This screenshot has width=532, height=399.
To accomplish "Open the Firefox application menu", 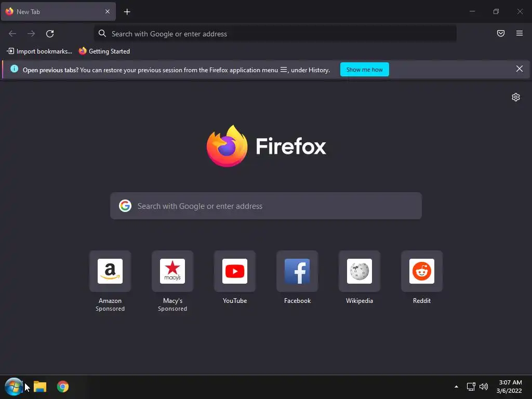I will pos(520,33).
